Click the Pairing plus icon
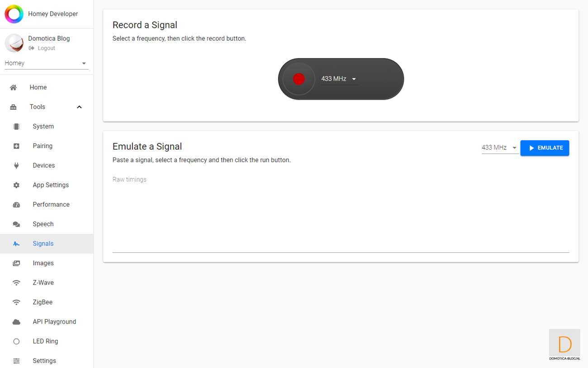The width and height of the screenshot is (588, 368). pos(16,146)
